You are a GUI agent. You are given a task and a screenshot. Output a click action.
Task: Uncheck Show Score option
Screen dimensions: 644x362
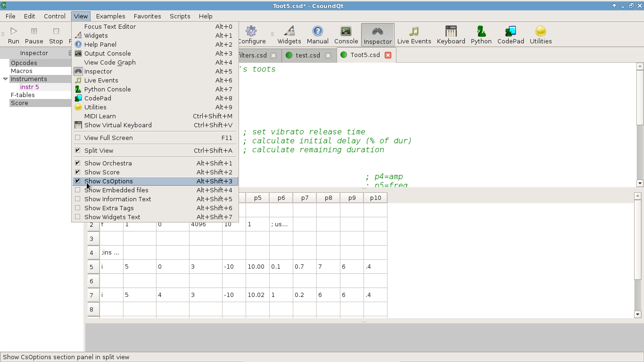point(155,172)
